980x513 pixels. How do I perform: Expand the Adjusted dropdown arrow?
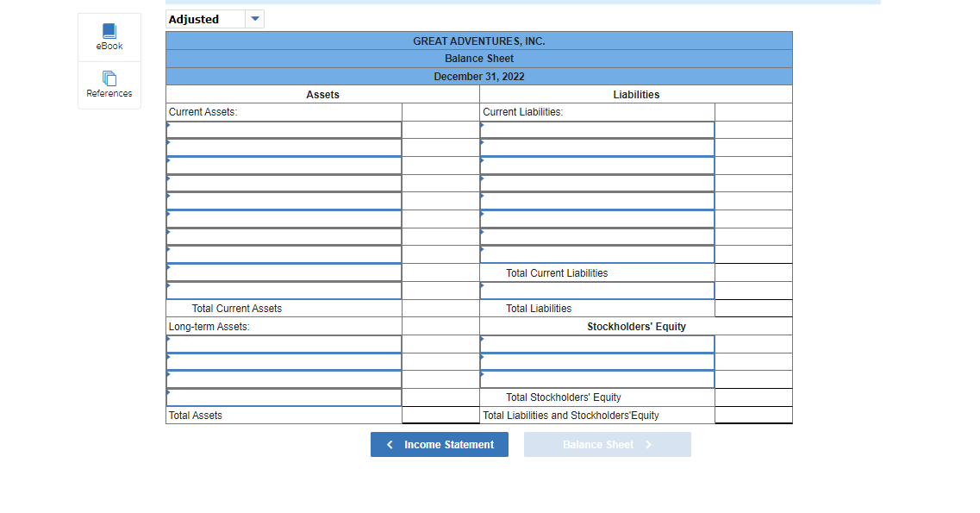point(255,19)
